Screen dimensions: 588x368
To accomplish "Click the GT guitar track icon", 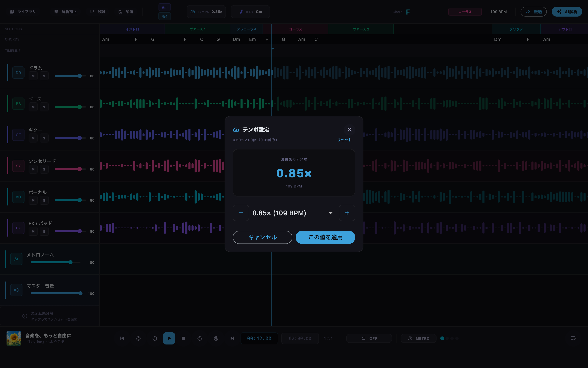I will (18, 135).
